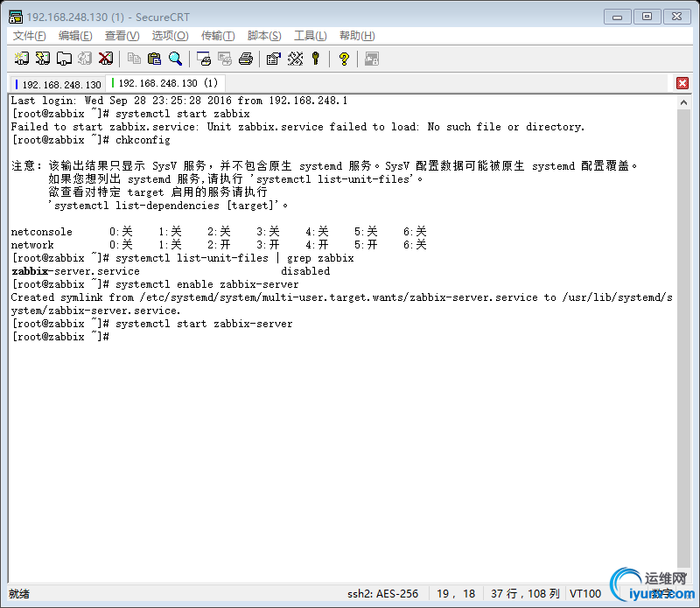Click the Print Screen icon
Image resolution: width=700 pixels, height=608 pixels.
coord(204,59)
